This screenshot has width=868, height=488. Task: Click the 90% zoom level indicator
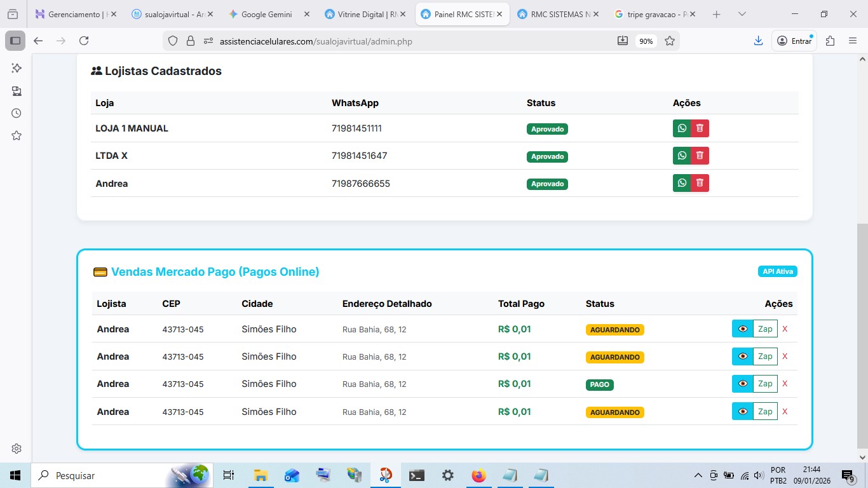tap(646, 41)
